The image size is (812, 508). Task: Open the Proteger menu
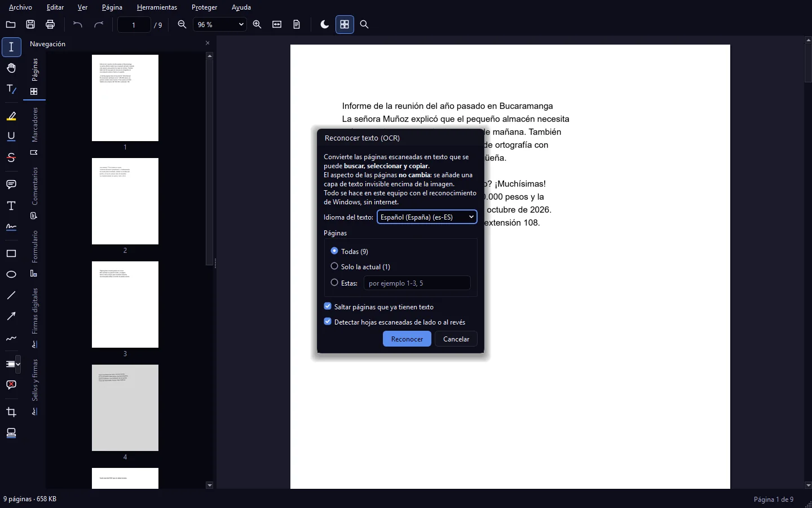click(204, 7)
